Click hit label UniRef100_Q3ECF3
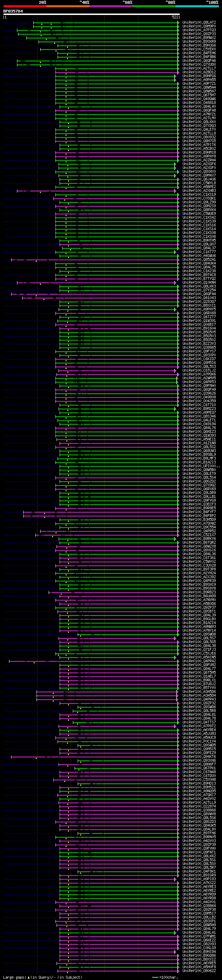 (199, 504)
